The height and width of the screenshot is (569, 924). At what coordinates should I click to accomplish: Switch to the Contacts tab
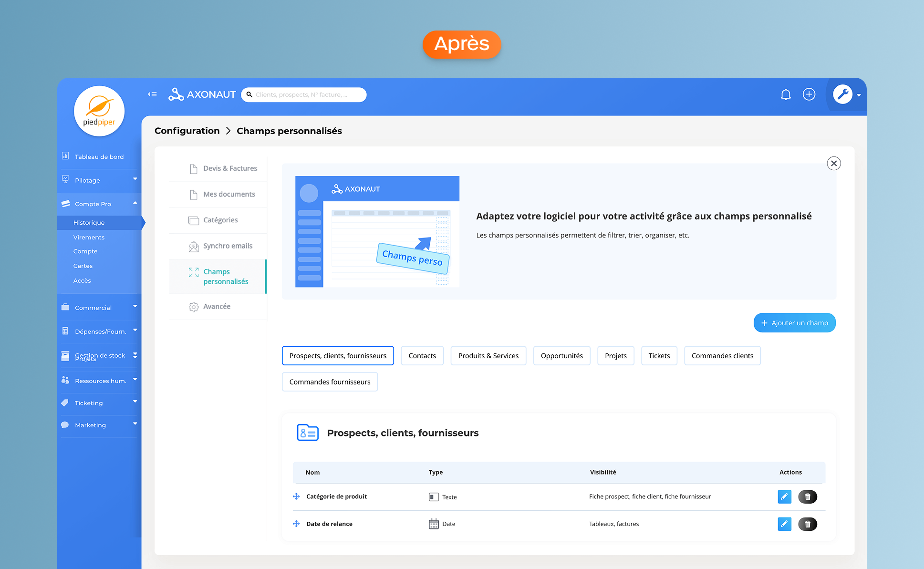coord(422,356)
